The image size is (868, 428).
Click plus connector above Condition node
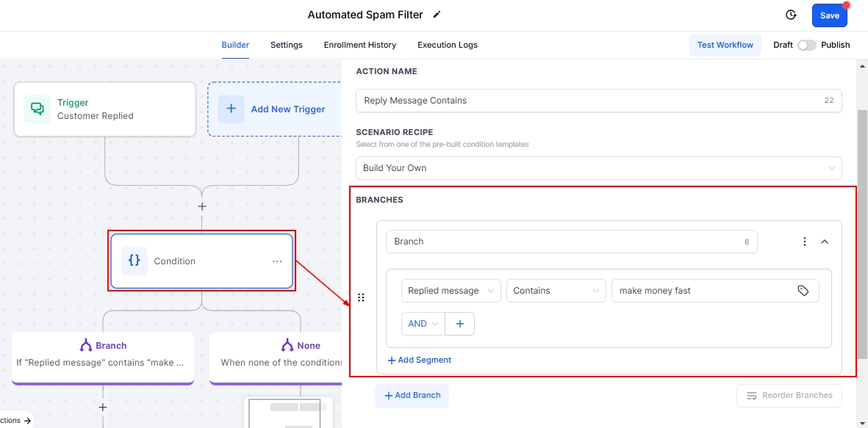[202, 207]
